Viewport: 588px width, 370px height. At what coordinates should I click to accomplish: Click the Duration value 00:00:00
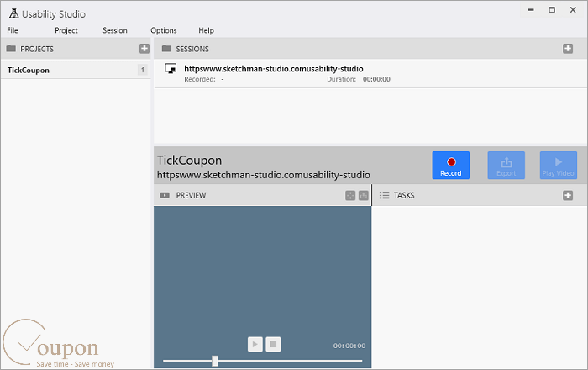tap(376, 79)
